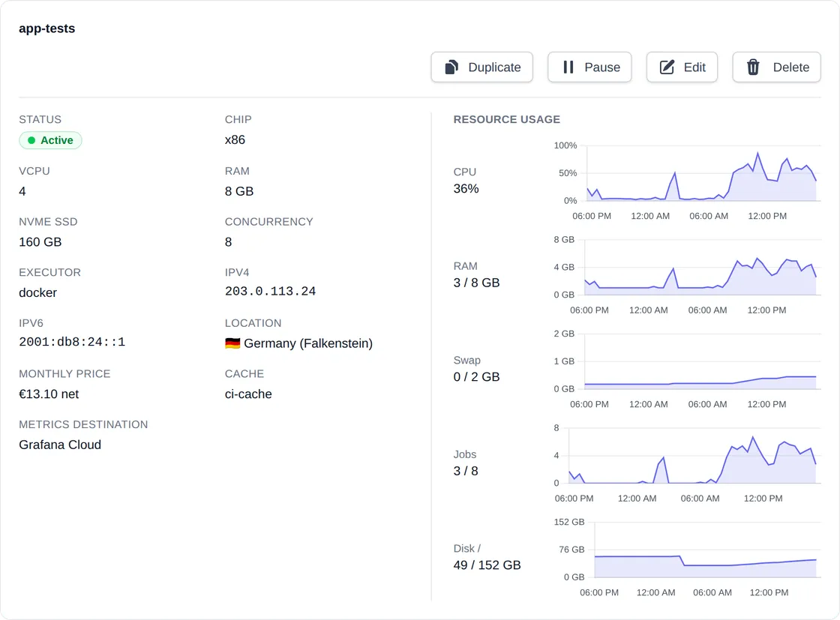Click the 76 GB axis label on Disk chart
This screenshot has width=840, height=620.
pyautogui.click(x=571, y=550)
